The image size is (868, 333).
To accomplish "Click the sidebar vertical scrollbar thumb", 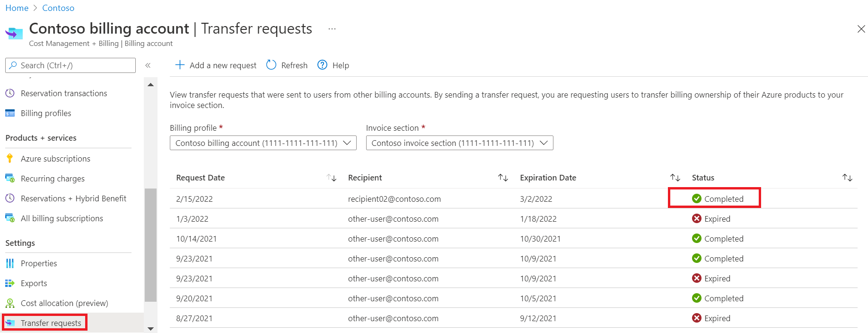I will 150,244.
